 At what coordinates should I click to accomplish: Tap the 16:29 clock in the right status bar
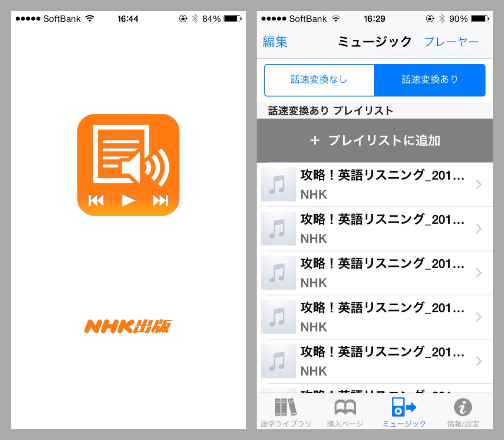[x=374, y=19]
